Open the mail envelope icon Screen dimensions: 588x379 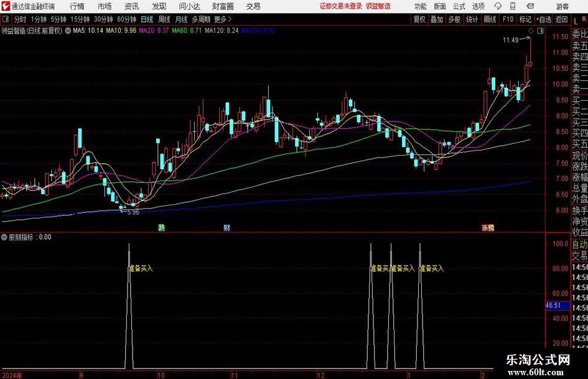530,6
